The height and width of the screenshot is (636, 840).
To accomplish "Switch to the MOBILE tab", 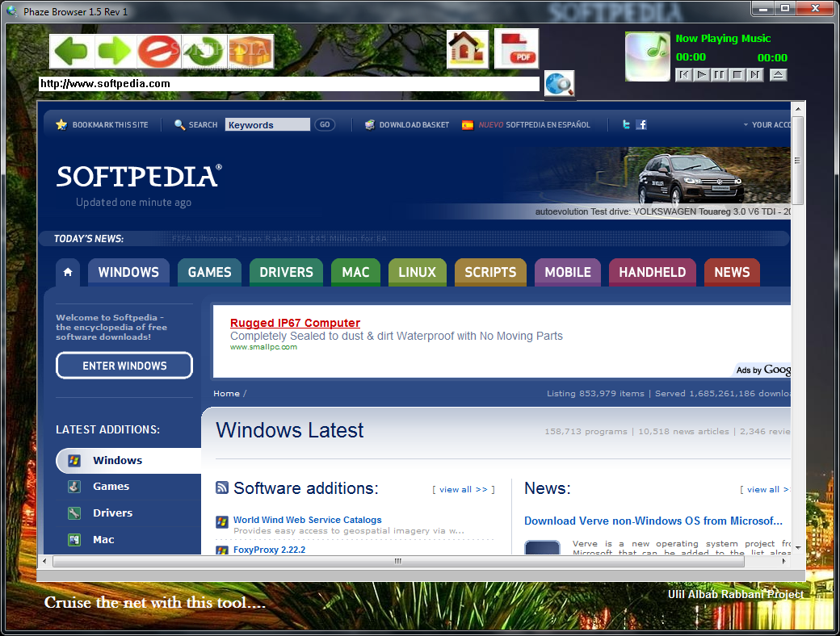I will tap(568, 272).
